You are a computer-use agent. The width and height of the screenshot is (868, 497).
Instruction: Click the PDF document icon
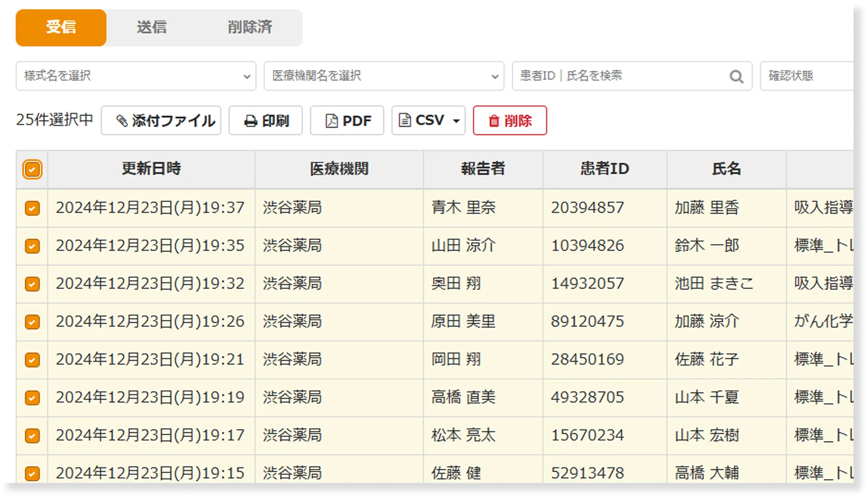point(331,121)
